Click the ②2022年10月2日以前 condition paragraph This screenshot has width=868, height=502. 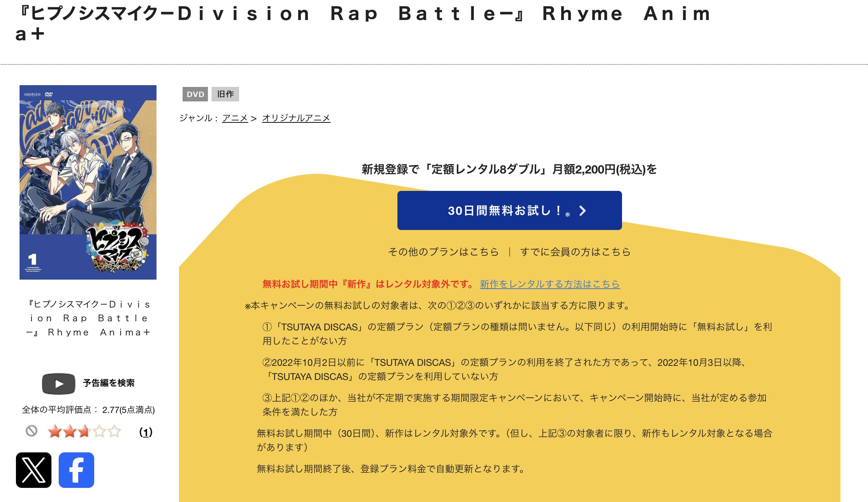tap(504, 369)
